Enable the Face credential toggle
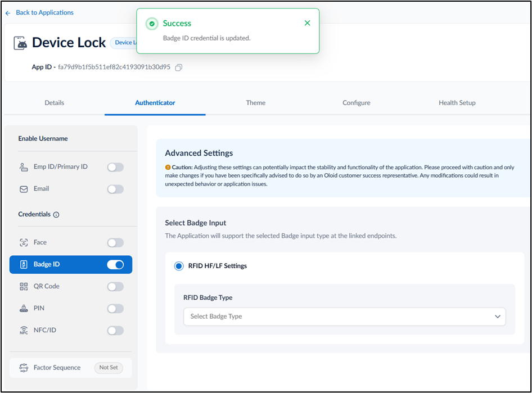 tap(115, 242)
